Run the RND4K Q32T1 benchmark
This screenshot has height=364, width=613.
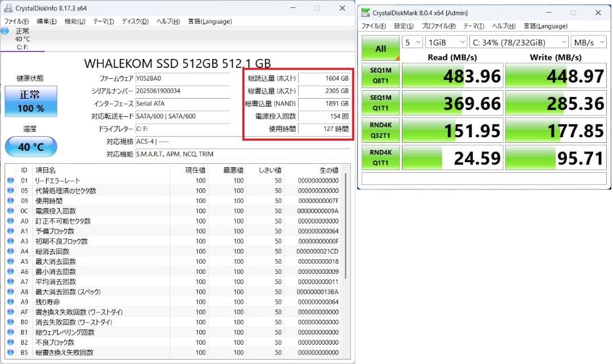380,130
